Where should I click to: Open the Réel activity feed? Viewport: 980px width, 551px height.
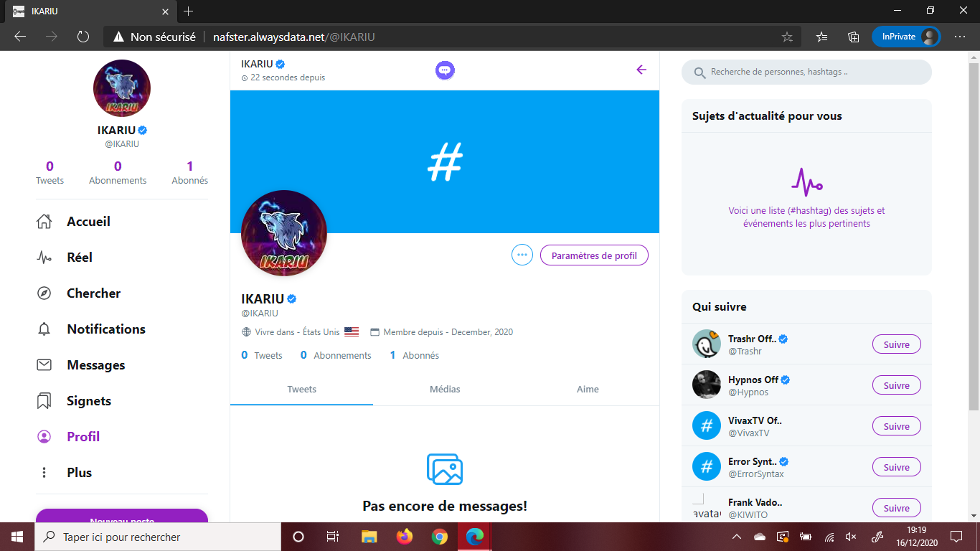pyautogui.click(x=79, y=258)
